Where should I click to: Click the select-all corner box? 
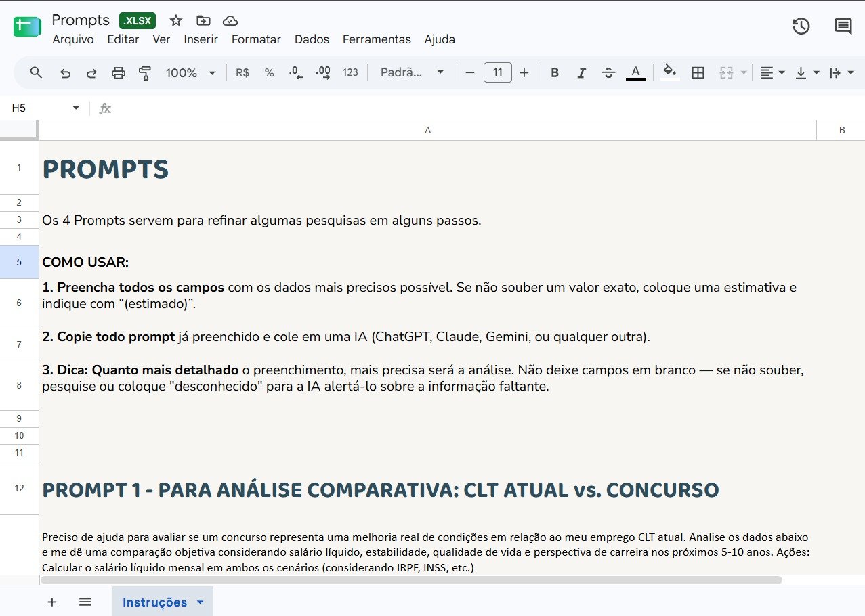click(19, 130)
